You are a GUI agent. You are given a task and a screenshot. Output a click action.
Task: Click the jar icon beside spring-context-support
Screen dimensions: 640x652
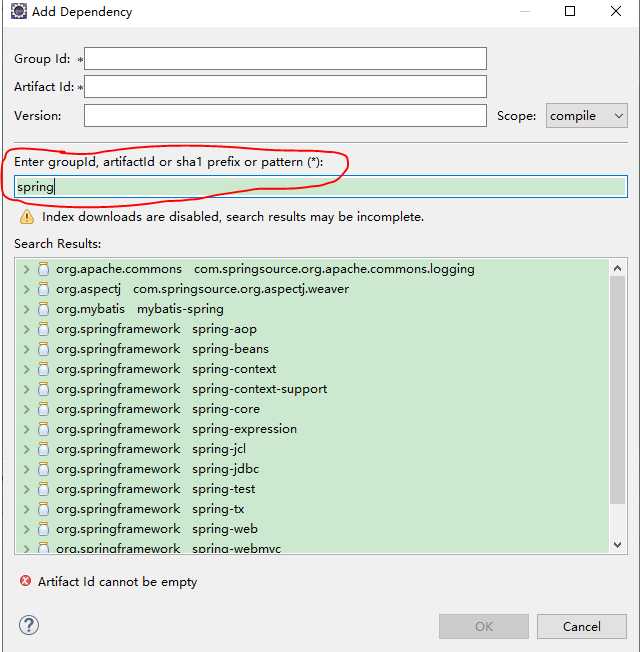coord(43,389)
